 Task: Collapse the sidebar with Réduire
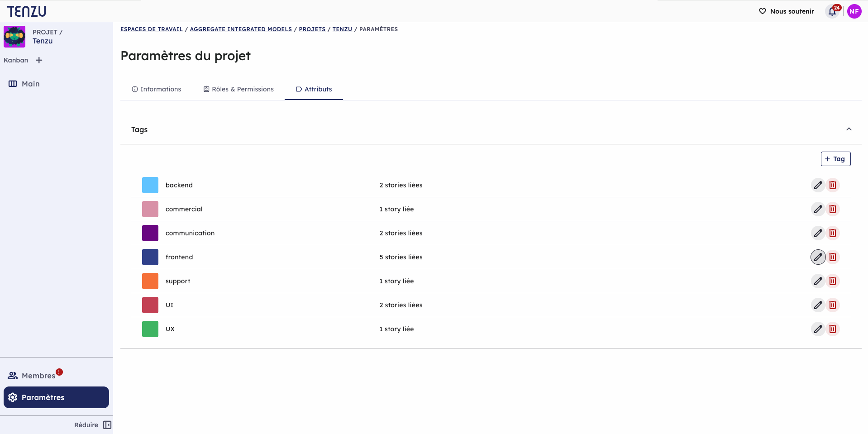93,425
